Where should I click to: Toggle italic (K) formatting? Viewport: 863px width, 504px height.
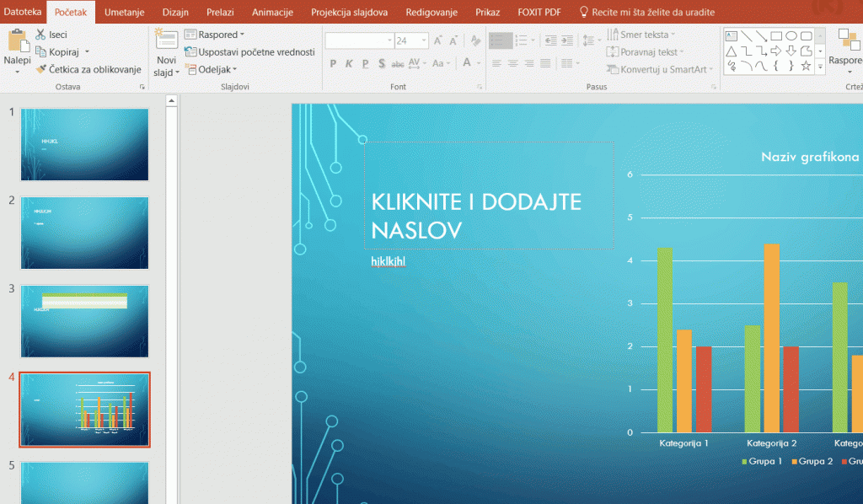pyautogui.click(x=349, y=64)
